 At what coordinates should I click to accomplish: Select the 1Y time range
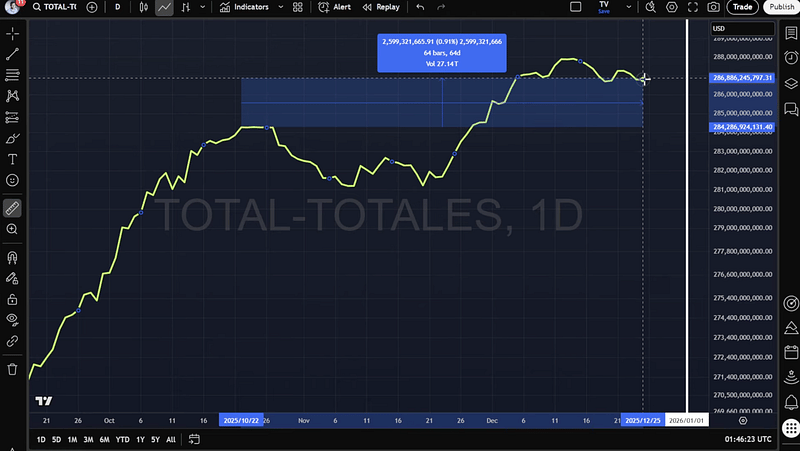(140, 439)
